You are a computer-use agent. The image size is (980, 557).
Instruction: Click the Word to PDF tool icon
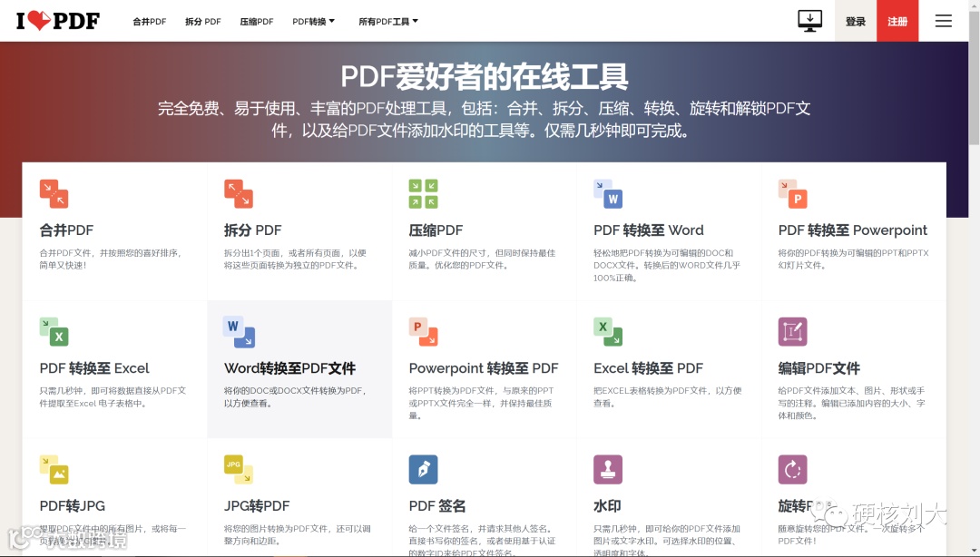tap(238, 331)
